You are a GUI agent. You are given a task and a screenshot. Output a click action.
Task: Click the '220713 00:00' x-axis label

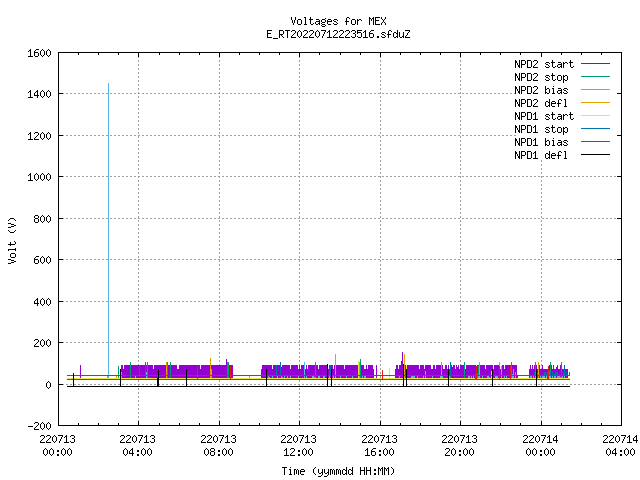(x=57, y=445)
